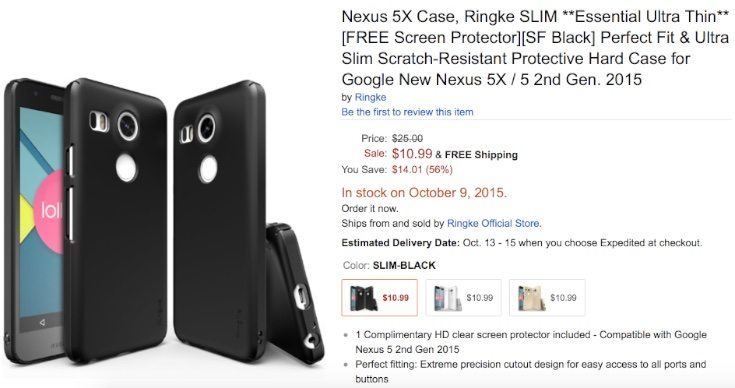
Task: Click the struck-through $25.00 list price
Action: pos(407,138)
